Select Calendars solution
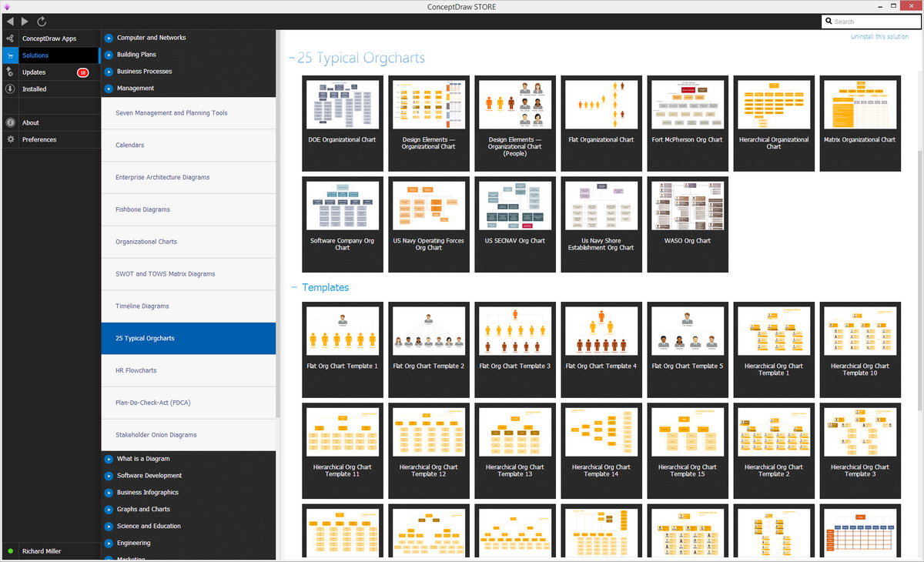Image resolution: width=924 pixels, height=562 pixels. pyautogui.click(x=188, y=146)
